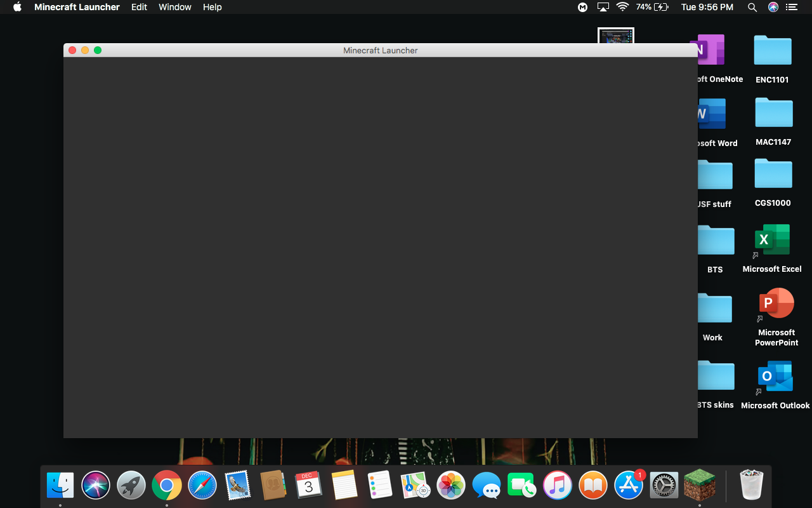Open Contacts book icon in Dock
The image size is (812, 508).
coord(273,486)
